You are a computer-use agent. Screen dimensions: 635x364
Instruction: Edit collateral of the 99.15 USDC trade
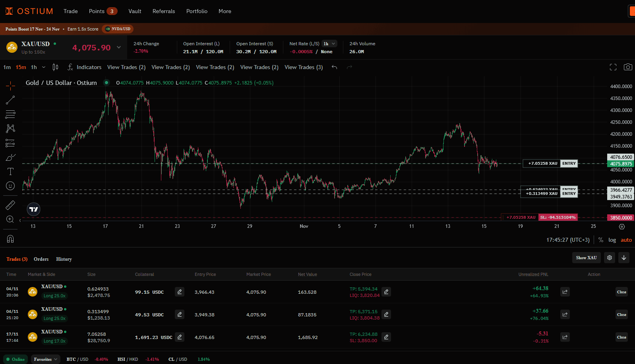pyautogui.click(x=180, y=292)
